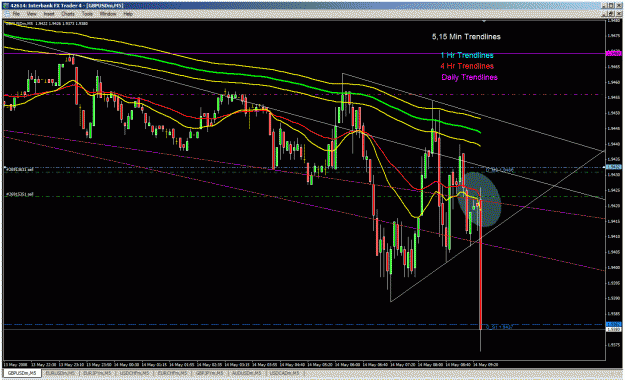Click the lower sell order label on left edge

[x=19, y=195]
